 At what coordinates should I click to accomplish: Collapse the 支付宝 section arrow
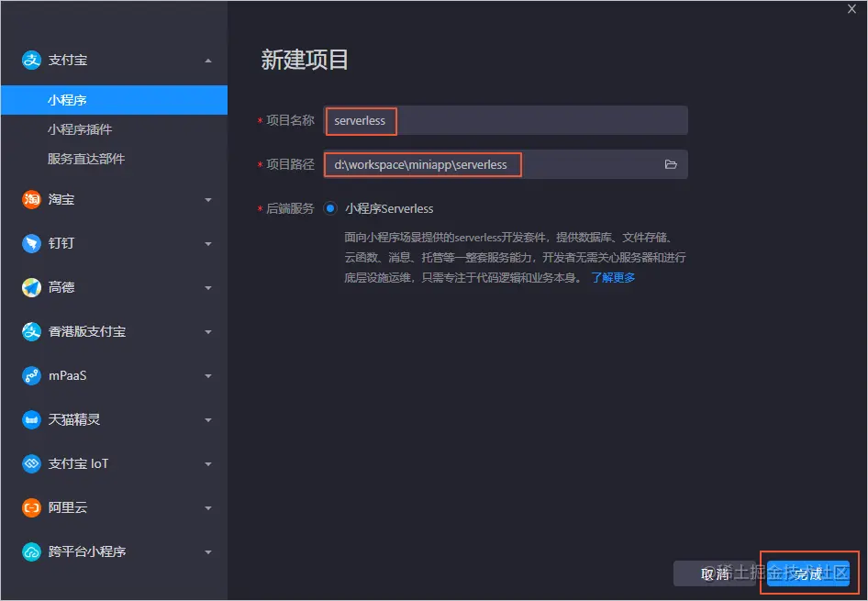(208, 61)
